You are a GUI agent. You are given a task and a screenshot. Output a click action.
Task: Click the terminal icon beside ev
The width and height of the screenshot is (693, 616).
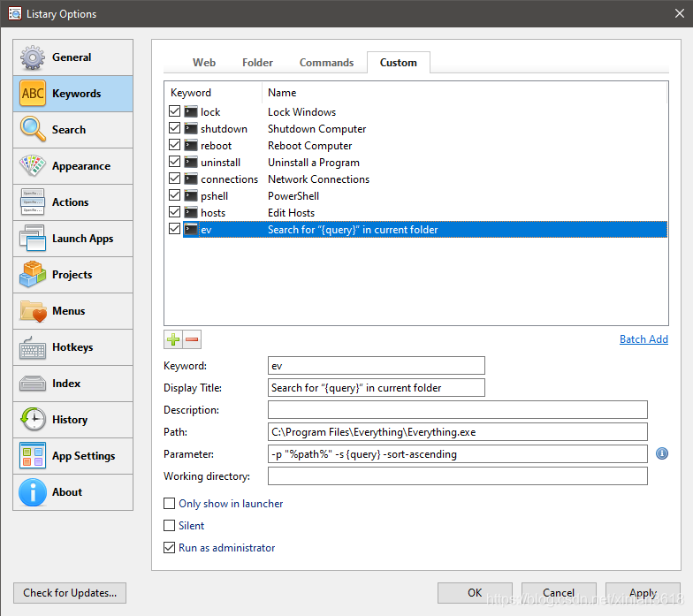191,230
